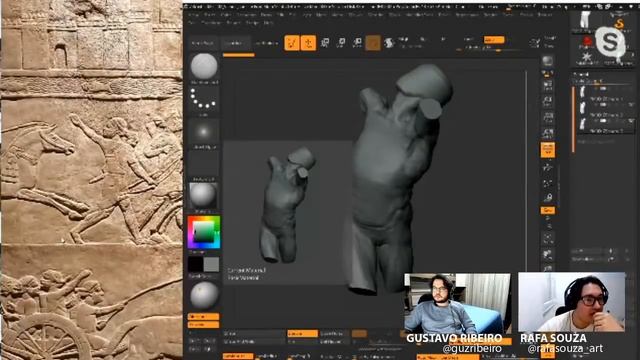
Task: Click the dim orange square shelf button
Action: pyautogui.click(x=373, y=43)
